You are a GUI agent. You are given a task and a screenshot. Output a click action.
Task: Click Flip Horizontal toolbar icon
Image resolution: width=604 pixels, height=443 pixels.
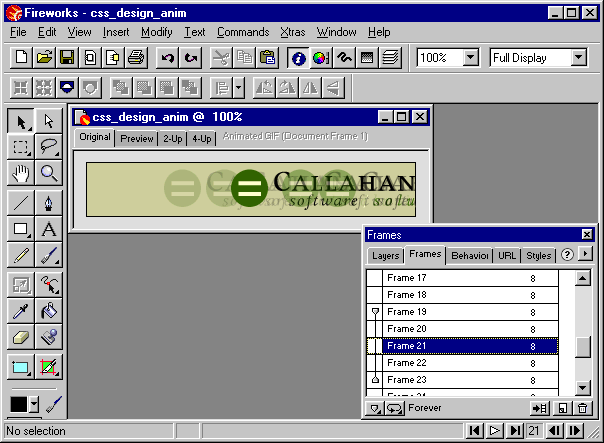click(310, 88)
